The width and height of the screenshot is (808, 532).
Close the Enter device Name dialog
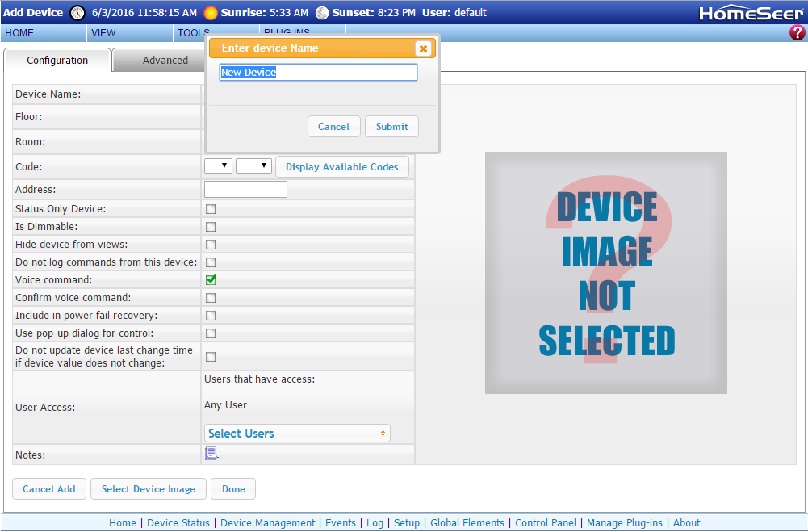click(x=423, y=48)
